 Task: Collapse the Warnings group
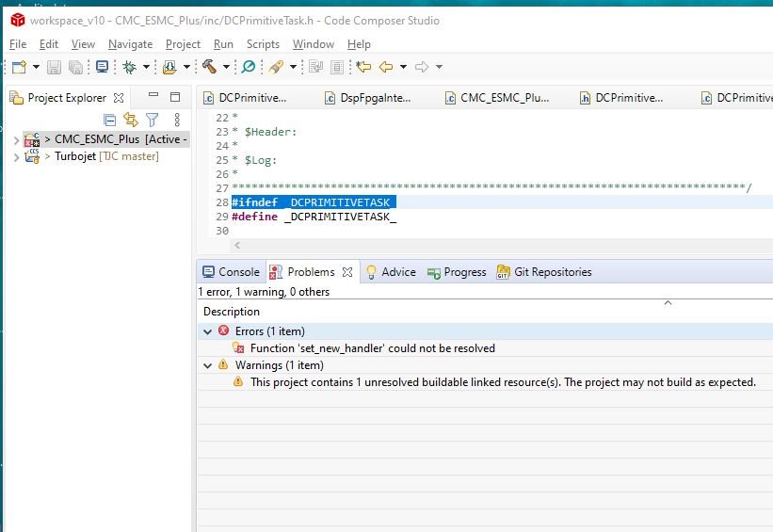207,366
